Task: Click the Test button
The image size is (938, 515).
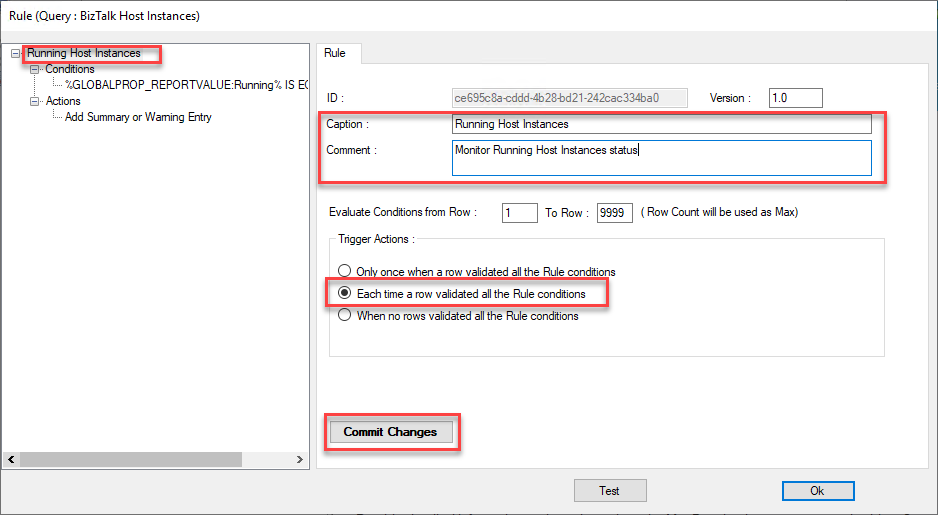Action: point(609,490)
